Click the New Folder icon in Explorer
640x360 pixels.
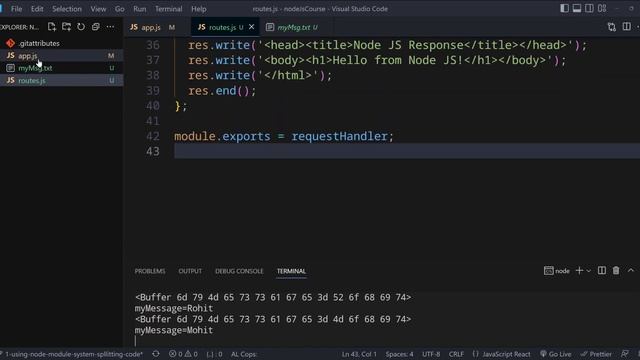[x=66, y=27]
